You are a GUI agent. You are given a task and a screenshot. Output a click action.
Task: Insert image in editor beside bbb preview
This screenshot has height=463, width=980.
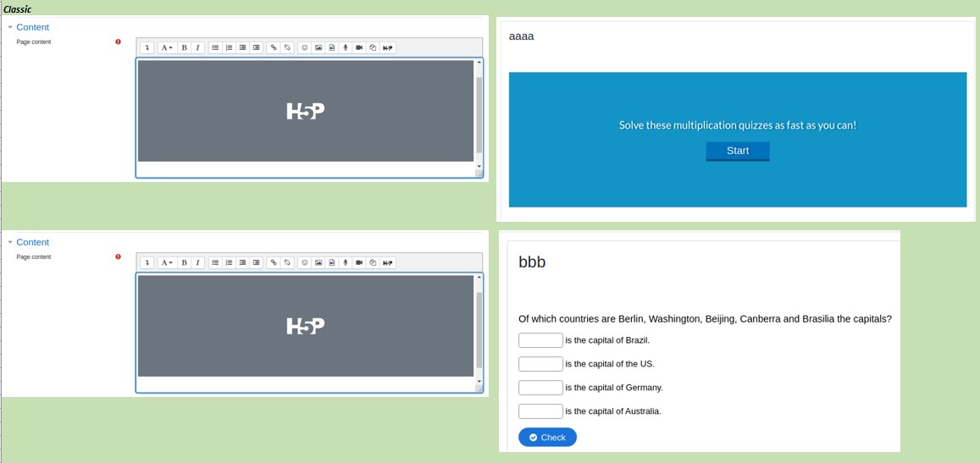coord(318,262)
